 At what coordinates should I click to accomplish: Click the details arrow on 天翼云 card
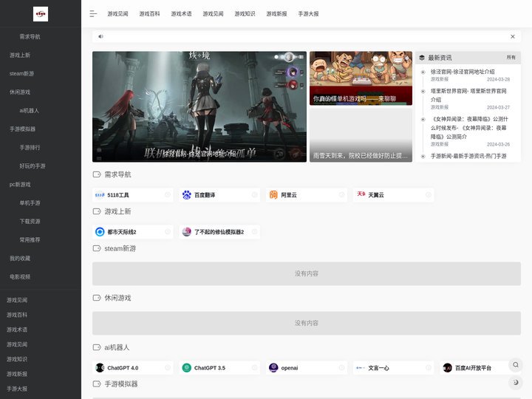click(428, 194)
